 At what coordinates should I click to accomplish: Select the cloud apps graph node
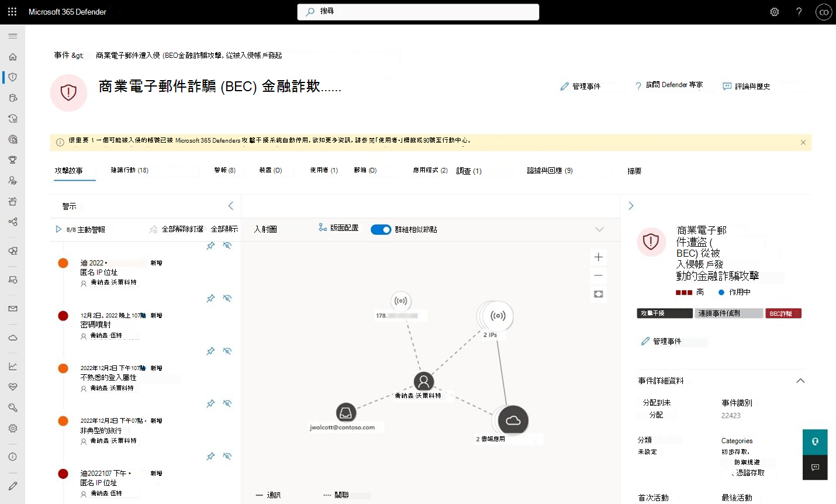513,420
